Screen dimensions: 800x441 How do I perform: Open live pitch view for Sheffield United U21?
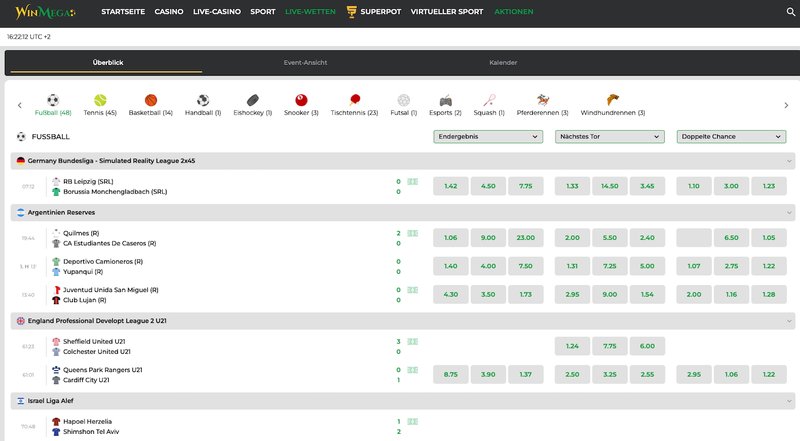pyautogui.click(x=413, y=341)
